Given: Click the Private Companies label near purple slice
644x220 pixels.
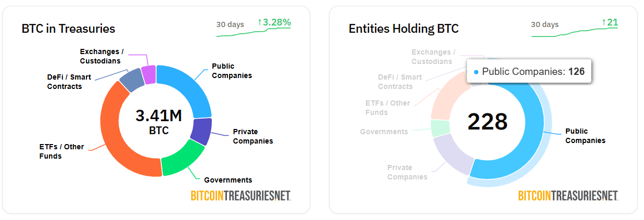Looking at the screenshot, I should tap(252, 136).
